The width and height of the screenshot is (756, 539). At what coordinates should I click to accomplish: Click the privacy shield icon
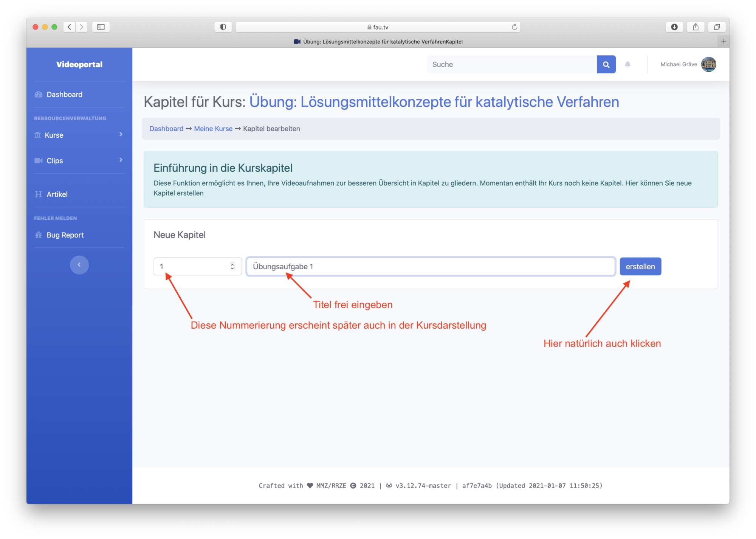click(x=223, y=27)
